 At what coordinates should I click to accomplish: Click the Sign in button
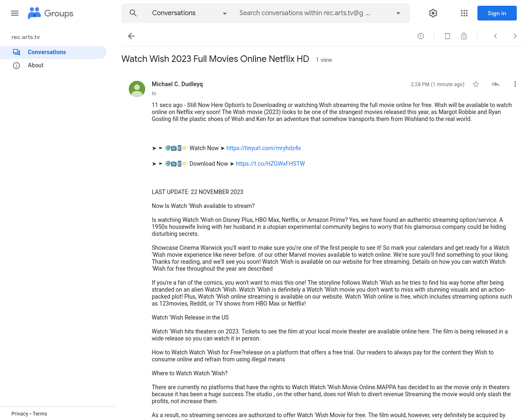point(497,13)
